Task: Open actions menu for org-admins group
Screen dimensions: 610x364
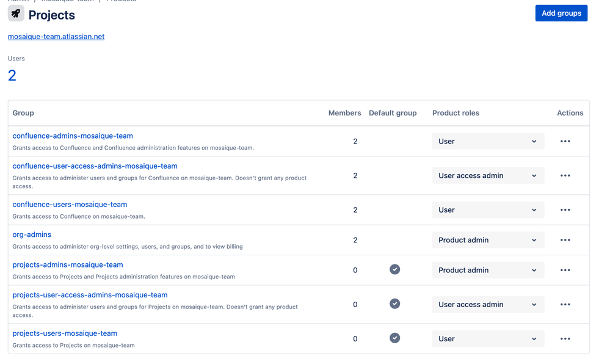Action: pos(565,240)
